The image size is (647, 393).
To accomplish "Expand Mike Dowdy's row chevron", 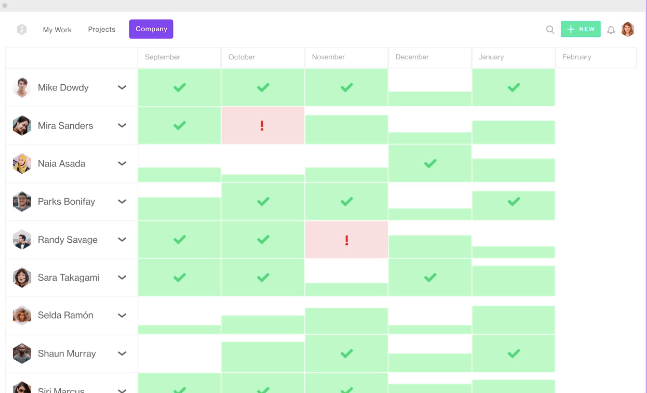I will point(122,88).
